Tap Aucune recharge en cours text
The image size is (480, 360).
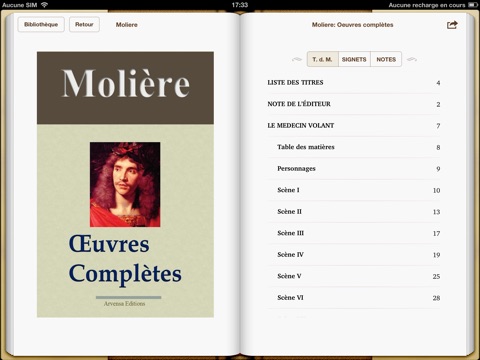pos(427,5)
